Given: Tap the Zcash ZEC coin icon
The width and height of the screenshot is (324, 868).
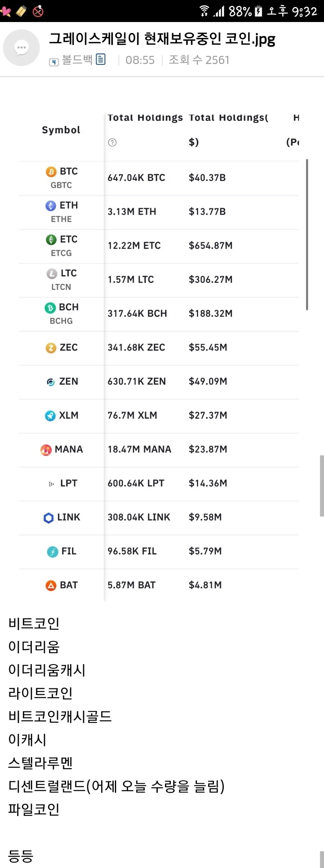Looking at the screenshot, I should click(51, 348).
